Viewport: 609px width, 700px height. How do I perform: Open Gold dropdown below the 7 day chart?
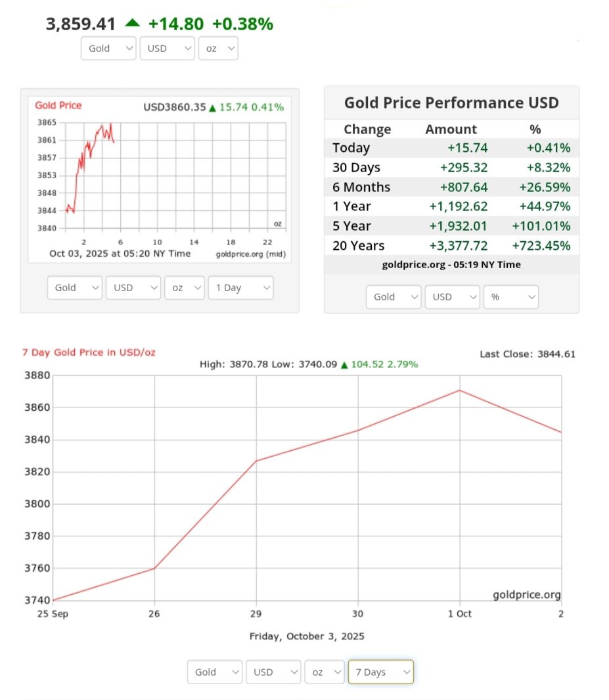[215, 672]
